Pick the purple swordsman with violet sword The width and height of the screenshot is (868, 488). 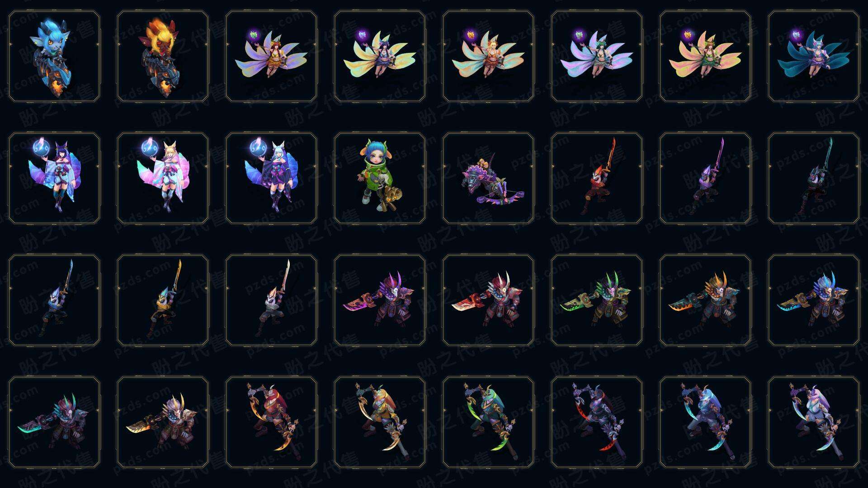click(705, 178)
